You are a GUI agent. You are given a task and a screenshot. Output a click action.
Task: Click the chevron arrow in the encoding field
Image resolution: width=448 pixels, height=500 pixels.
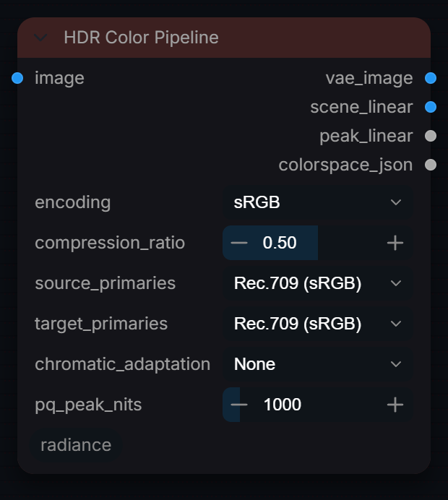pyautogui.click(x=396, y=202)
